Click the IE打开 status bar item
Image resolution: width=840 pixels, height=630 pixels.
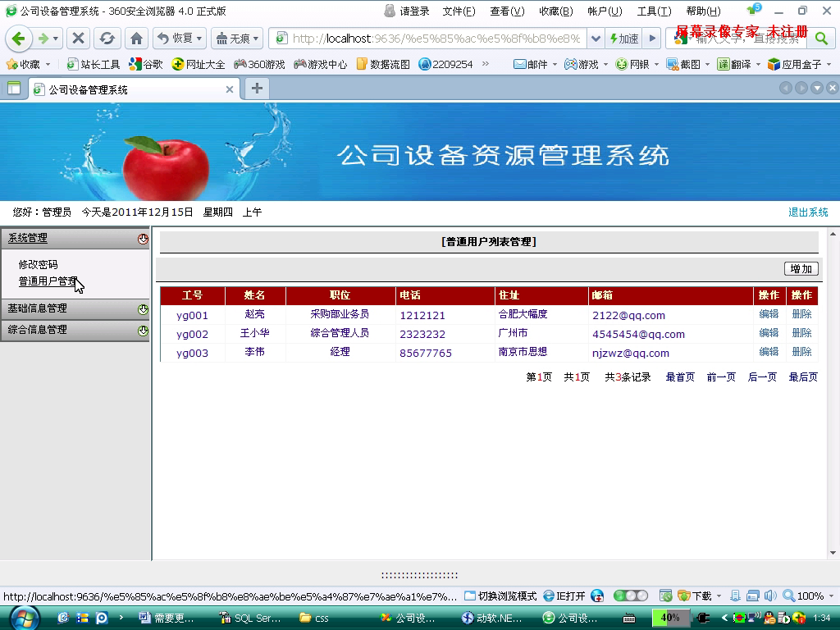(x=564, y=596)
